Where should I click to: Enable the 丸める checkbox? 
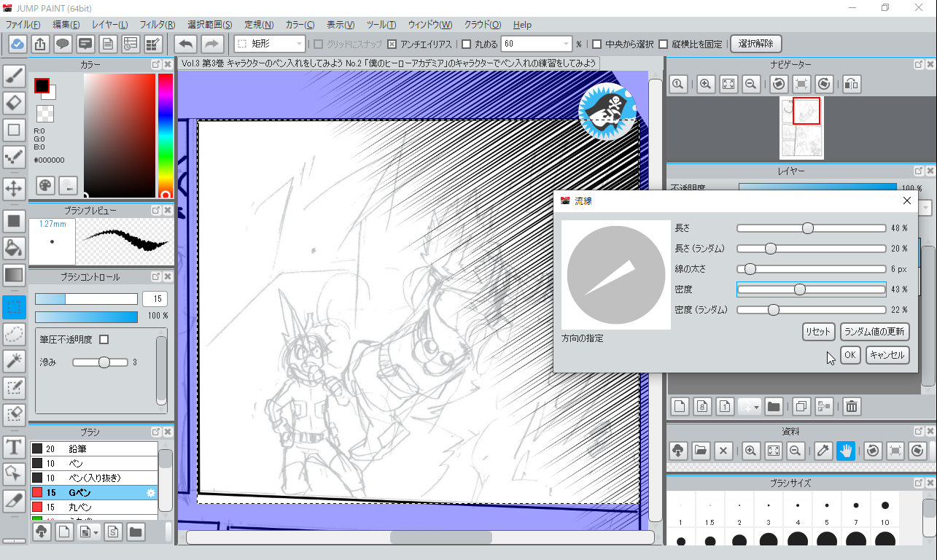pos(467,44)
